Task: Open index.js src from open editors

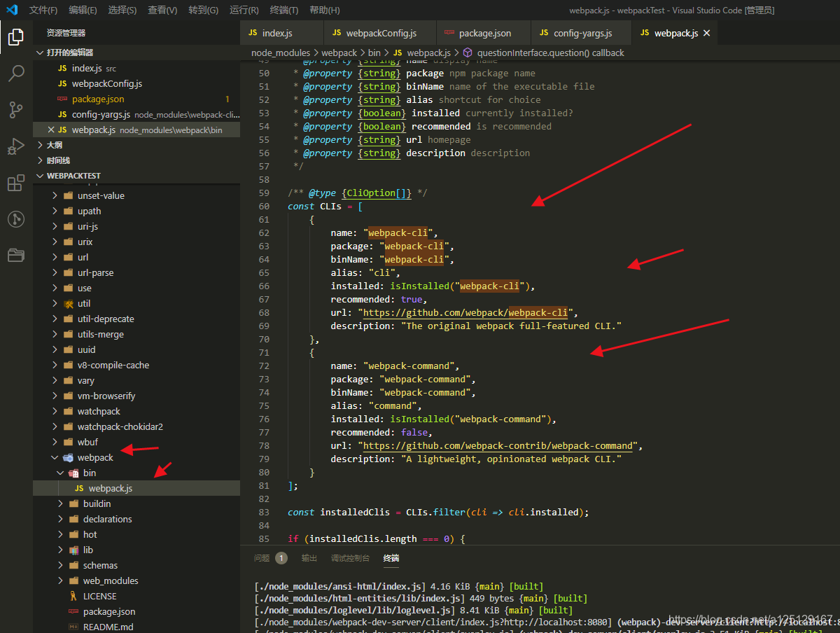Action: [x=136, y=69]
